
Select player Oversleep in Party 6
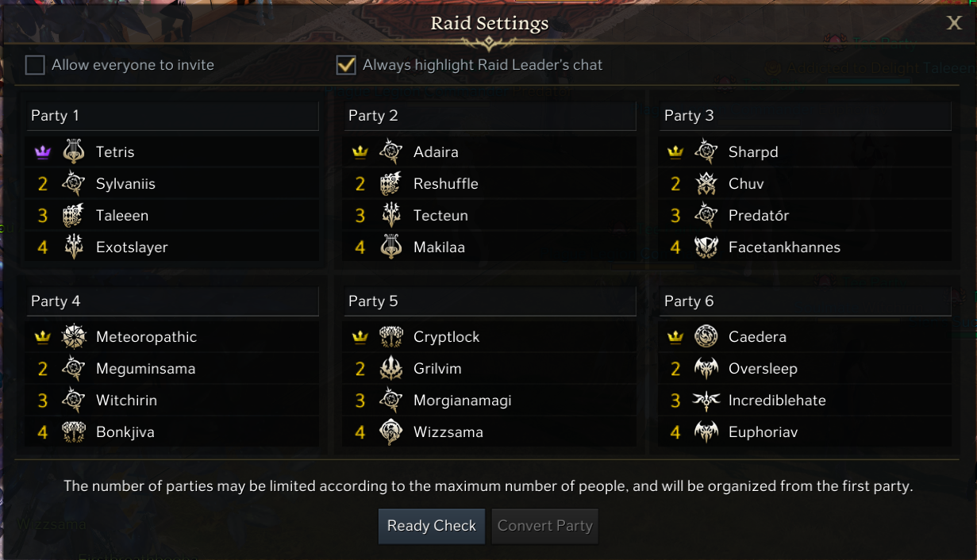763,368
